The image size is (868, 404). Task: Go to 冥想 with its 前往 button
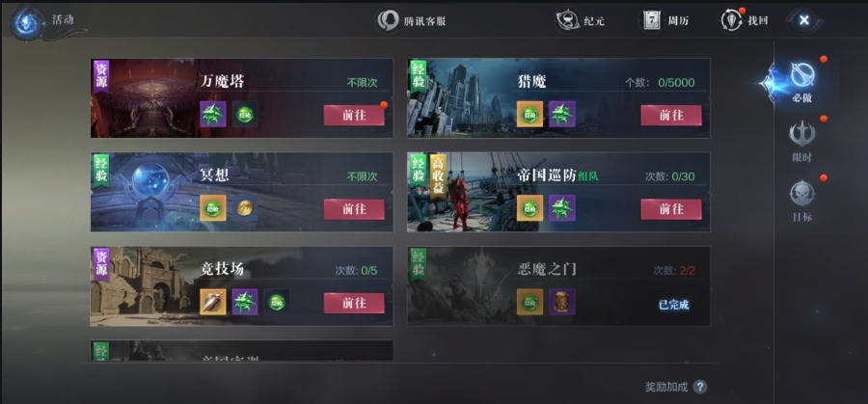tap(354, 209)
